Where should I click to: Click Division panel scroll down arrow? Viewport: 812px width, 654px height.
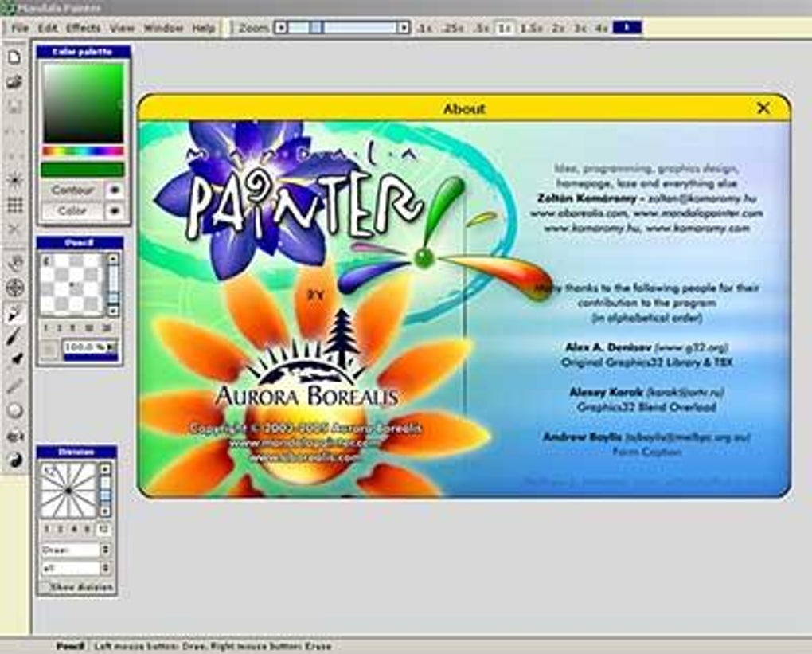click(x=106, y=511)
